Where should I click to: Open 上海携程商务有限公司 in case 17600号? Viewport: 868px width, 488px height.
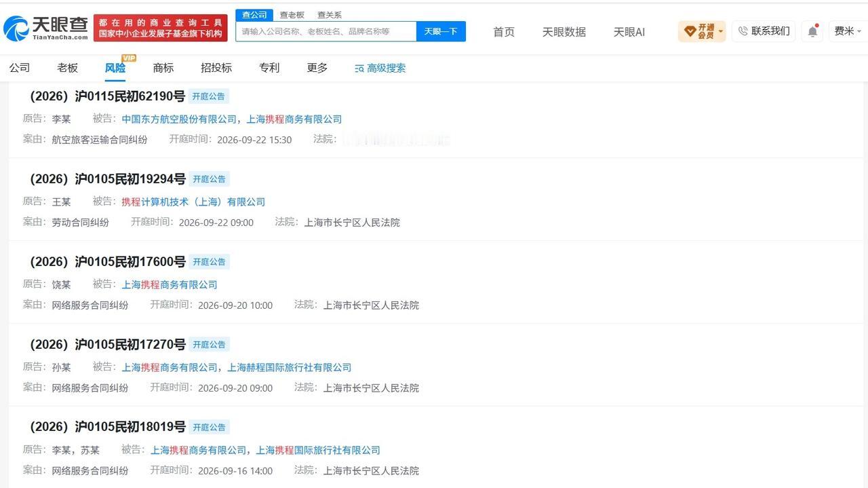point(170,285)
